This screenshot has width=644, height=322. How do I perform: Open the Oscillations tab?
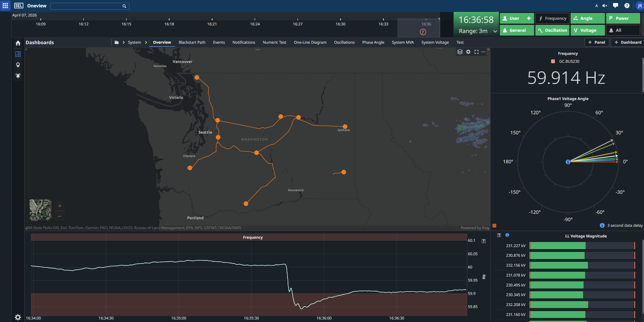pos(344,42)
